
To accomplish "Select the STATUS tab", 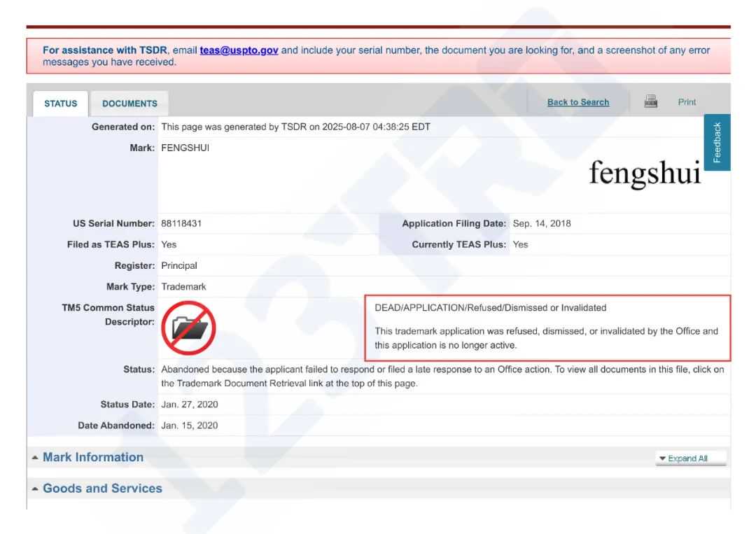I will coord(61,104).
